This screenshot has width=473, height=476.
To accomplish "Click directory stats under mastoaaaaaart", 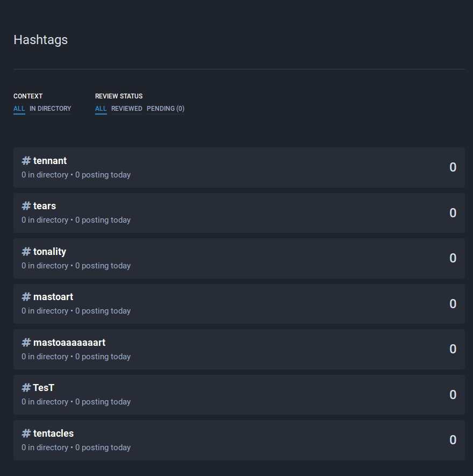I will [76, 357].
